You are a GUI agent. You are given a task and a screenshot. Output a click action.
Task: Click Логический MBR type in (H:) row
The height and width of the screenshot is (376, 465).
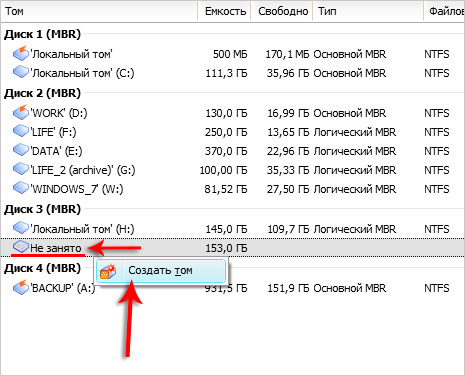click(x=355, y=229)
